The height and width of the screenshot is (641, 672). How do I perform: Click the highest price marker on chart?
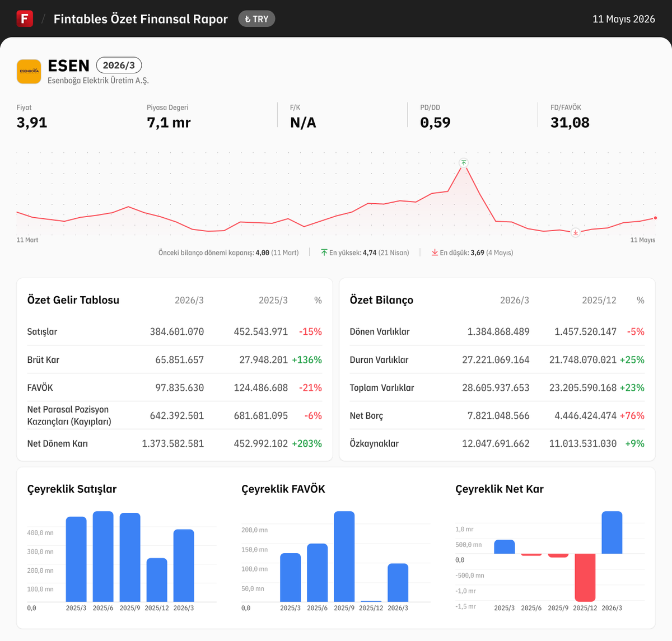[464, 163]
